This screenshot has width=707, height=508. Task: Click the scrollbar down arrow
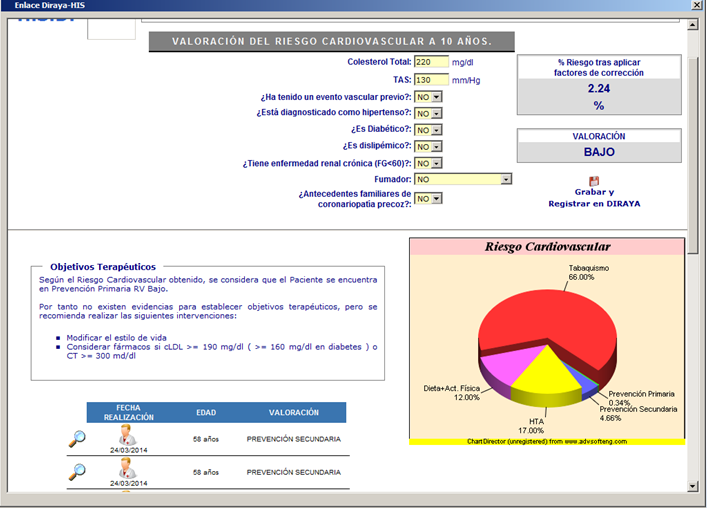(x=693, y=486)
